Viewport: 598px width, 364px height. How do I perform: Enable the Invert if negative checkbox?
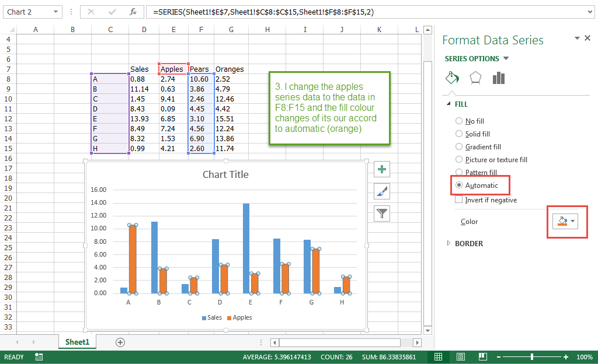tap(459, 199)
